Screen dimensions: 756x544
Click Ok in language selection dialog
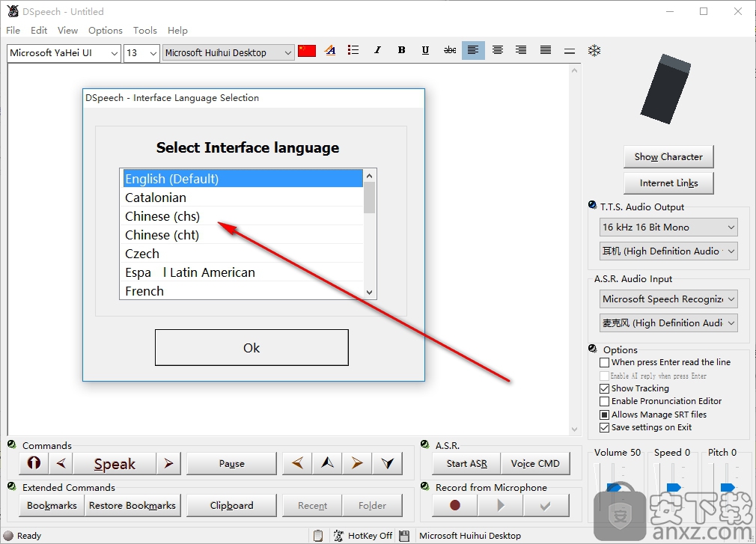pos(252,347)
